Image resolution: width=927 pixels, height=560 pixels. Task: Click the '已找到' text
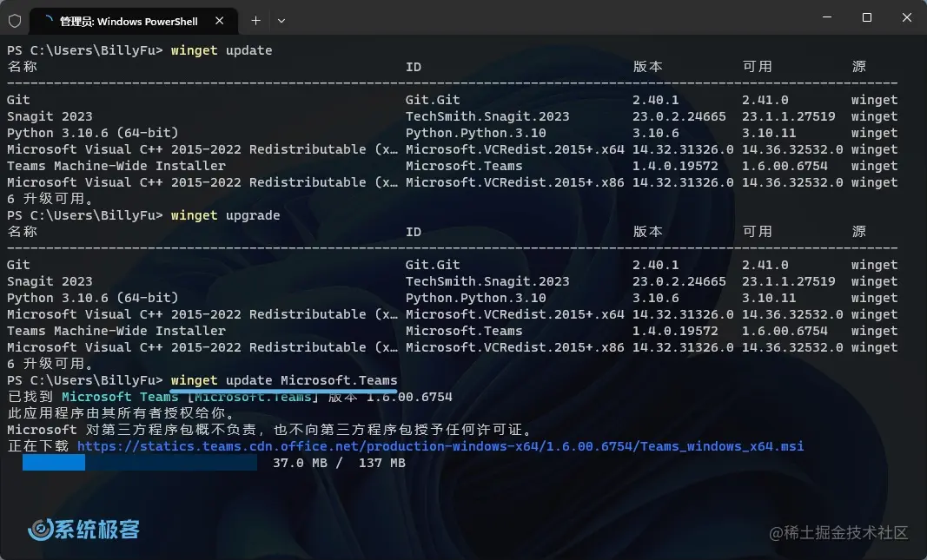pos(30,397)
